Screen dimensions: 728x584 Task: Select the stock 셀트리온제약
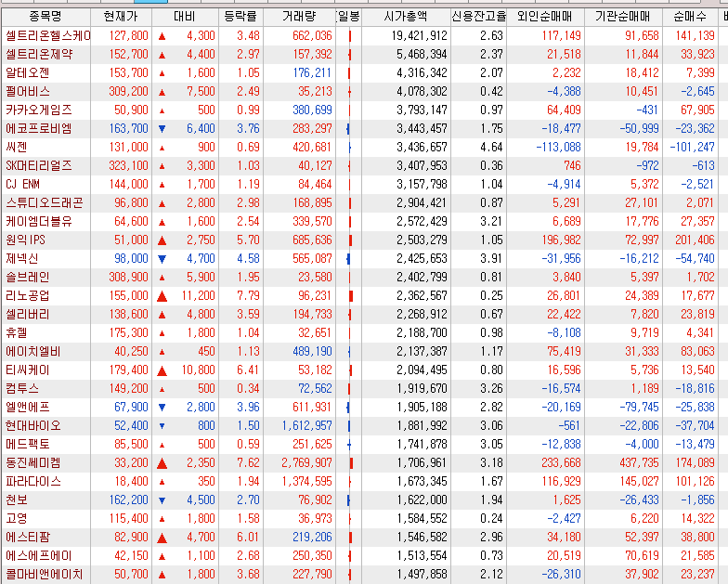pyautogui.click(x=39, y=54)
